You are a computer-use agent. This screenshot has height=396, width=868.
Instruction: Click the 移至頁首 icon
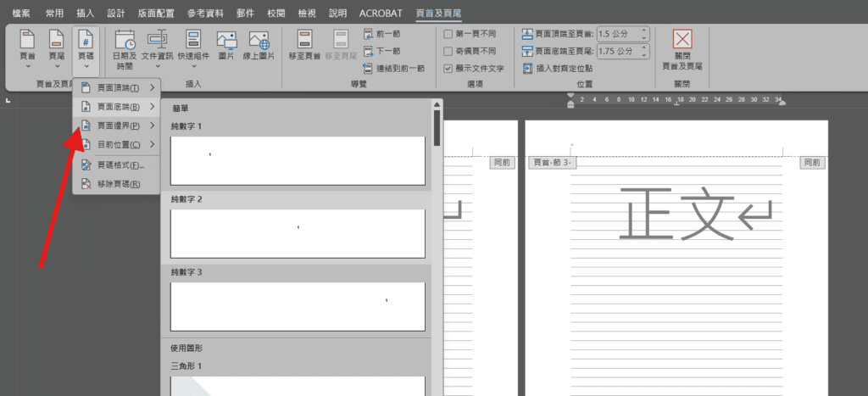click(303, 41)
